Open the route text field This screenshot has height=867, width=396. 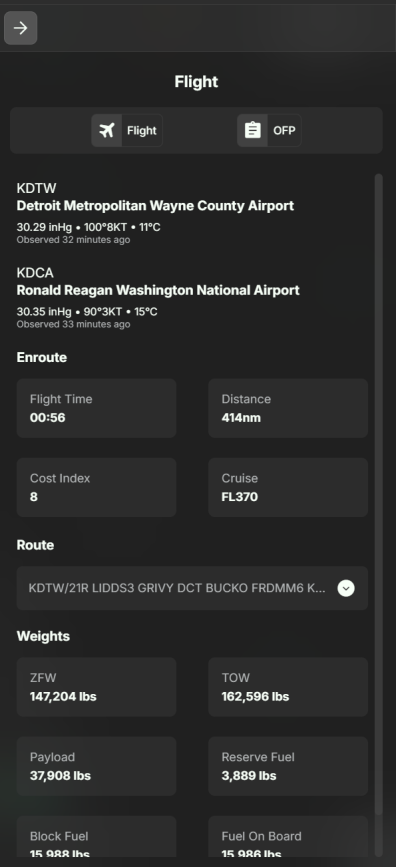point(192,588)
